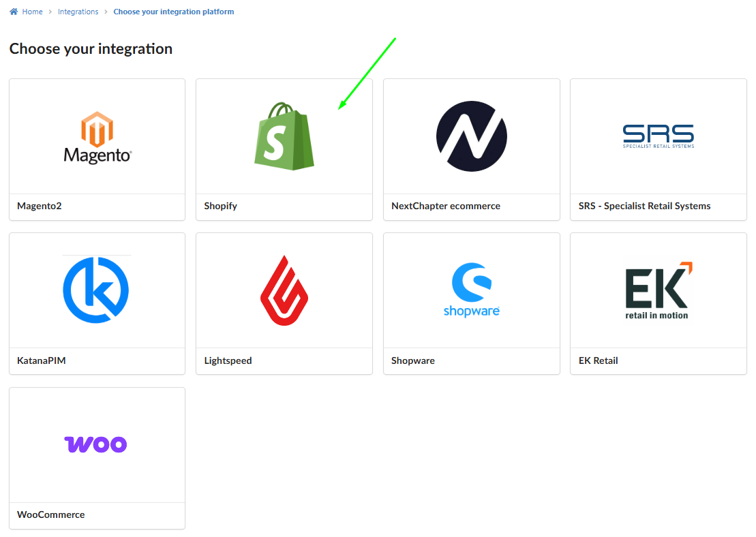Choose the purple Woo logo
This screenshot has width=756, height=537.
(x=95, y=444)
